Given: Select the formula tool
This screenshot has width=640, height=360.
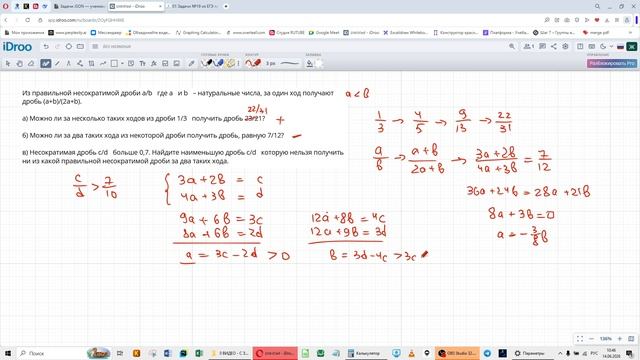Looking at the screenshot, I should pos(153,63).
